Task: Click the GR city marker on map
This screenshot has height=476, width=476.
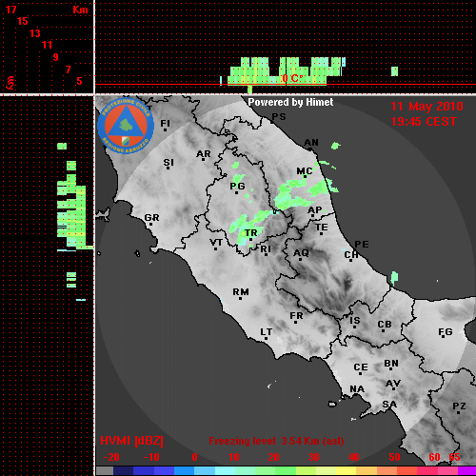Action: pos(151,224)
